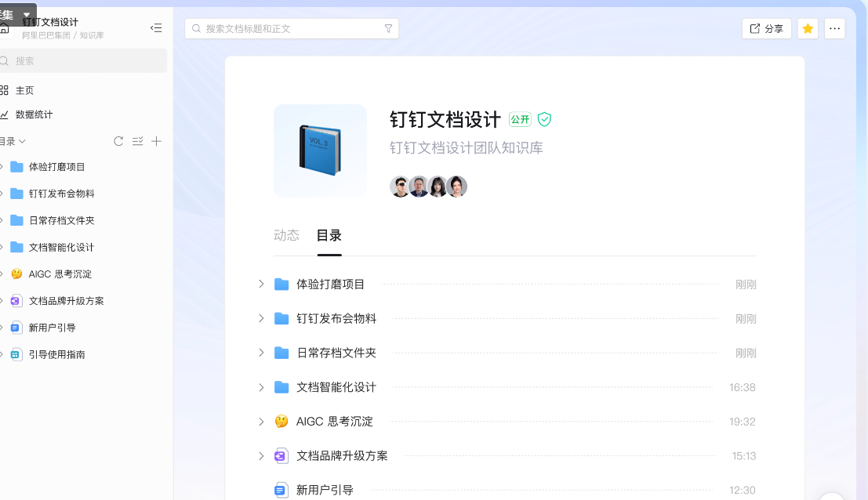Open sidebar item AIGC 思考沉淀

(60, 274)
